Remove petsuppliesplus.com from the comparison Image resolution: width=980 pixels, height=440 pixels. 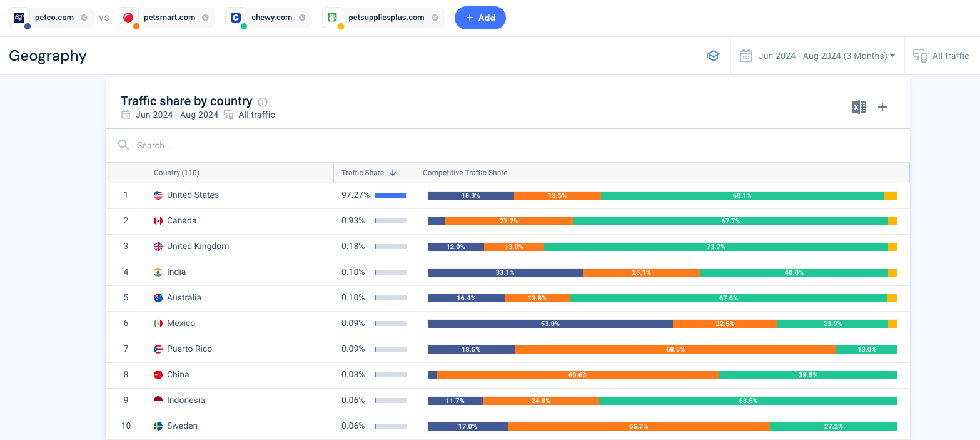click(435, 18)
